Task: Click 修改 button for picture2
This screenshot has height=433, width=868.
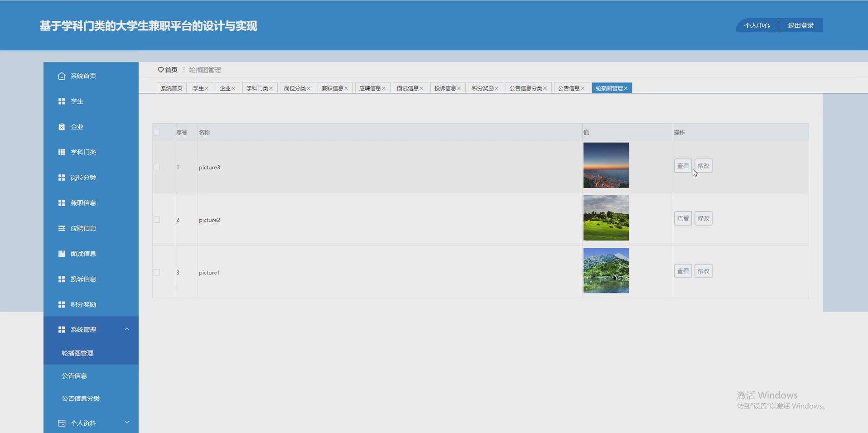Action: pyautogui.click(x=704, y=218)
